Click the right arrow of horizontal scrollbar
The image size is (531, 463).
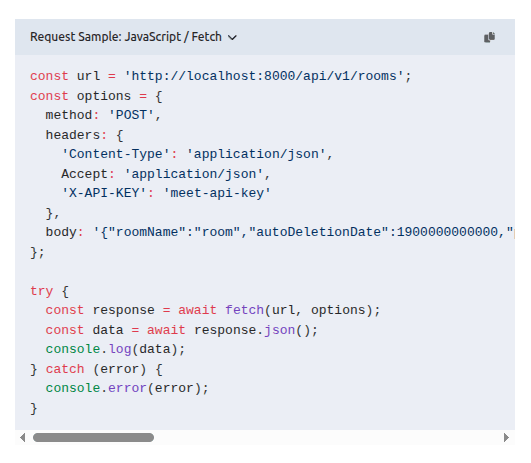click(506, 438)
